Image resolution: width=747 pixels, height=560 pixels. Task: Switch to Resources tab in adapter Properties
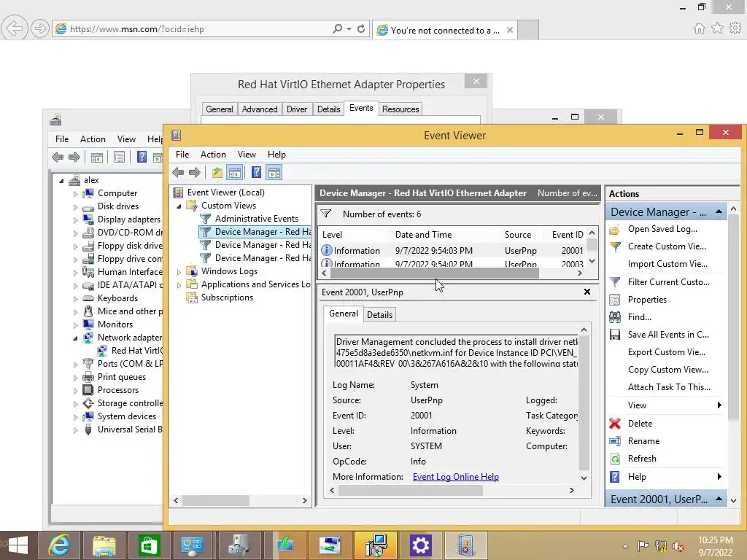pyautogui.click(x=400, y=109)
